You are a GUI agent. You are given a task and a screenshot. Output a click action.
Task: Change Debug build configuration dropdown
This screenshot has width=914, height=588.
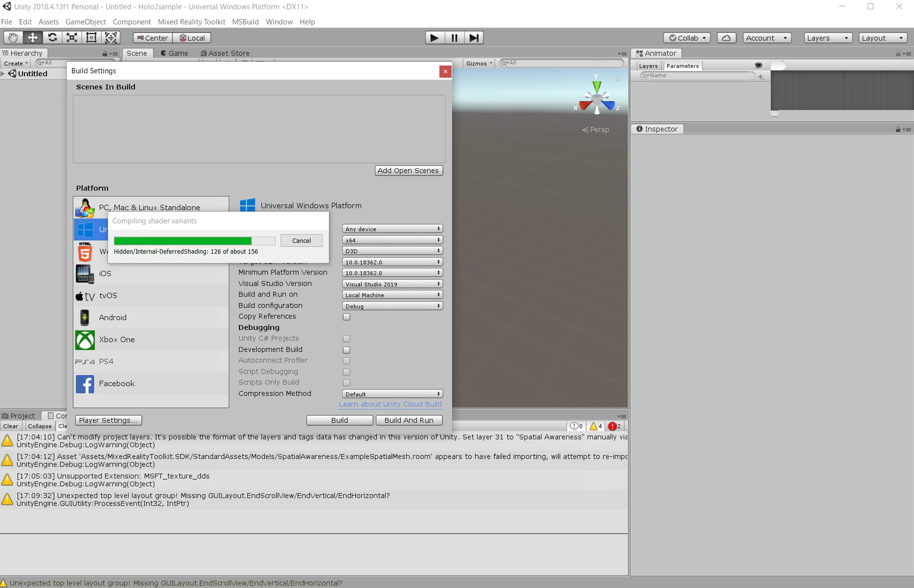[x=392, y=306]
